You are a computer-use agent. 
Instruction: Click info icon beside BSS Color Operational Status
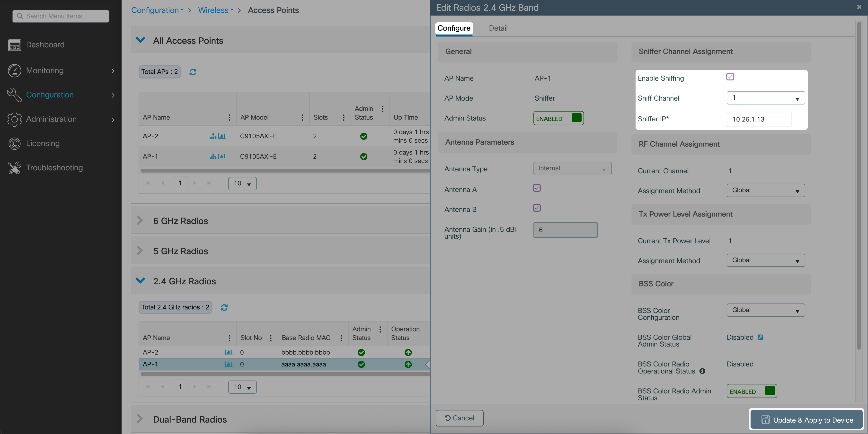(702, 371)
